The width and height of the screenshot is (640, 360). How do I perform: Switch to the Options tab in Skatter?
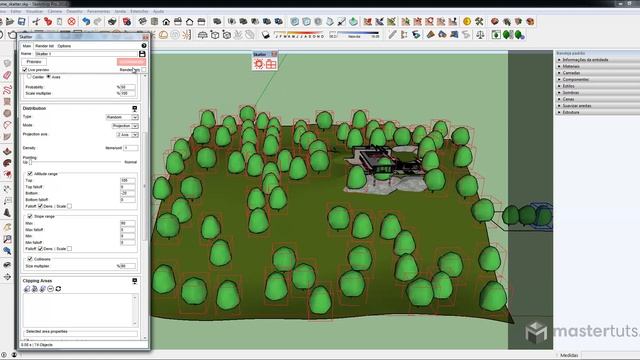coord(64,46)
